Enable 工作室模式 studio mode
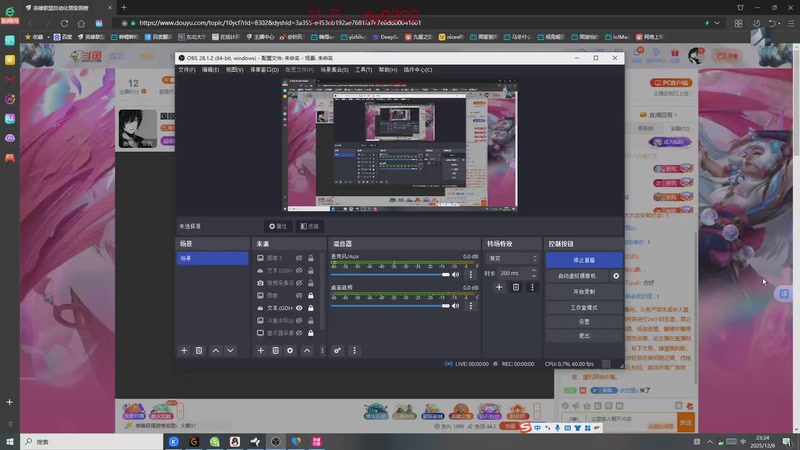Screen dimensions: 800x450 (584, 308)
